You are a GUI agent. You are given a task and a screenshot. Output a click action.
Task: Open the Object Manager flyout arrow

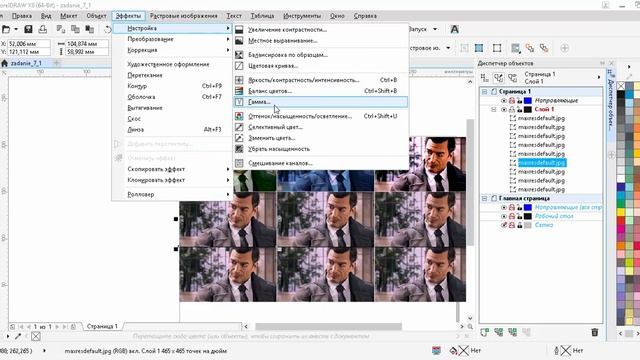(599, 78)
